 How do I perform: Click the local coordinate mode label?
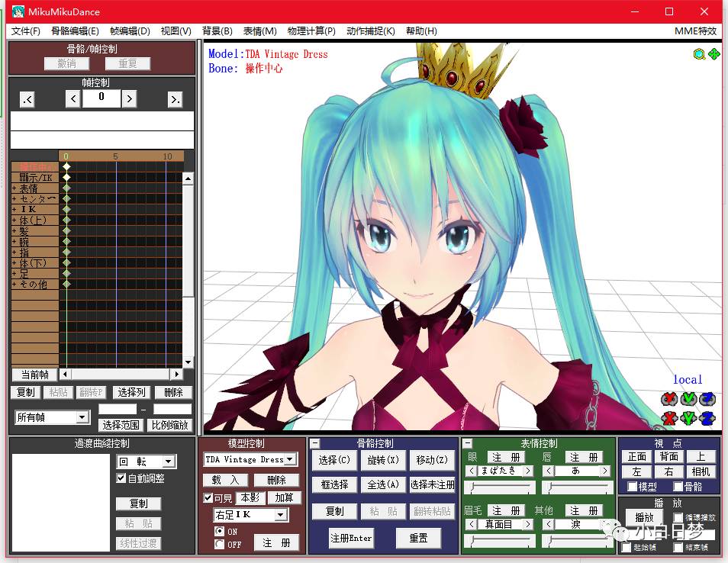688,380
